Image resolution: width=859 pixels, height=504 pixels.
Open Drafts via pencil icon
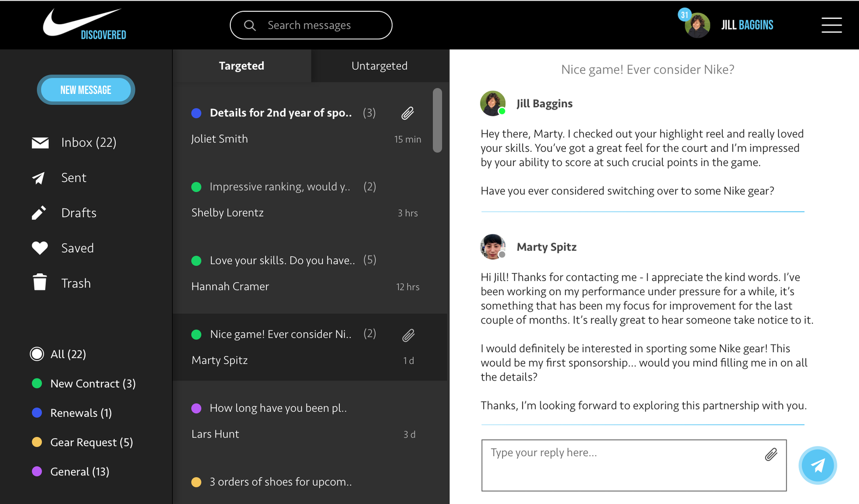pyautogui.click(x=39, y=213)
